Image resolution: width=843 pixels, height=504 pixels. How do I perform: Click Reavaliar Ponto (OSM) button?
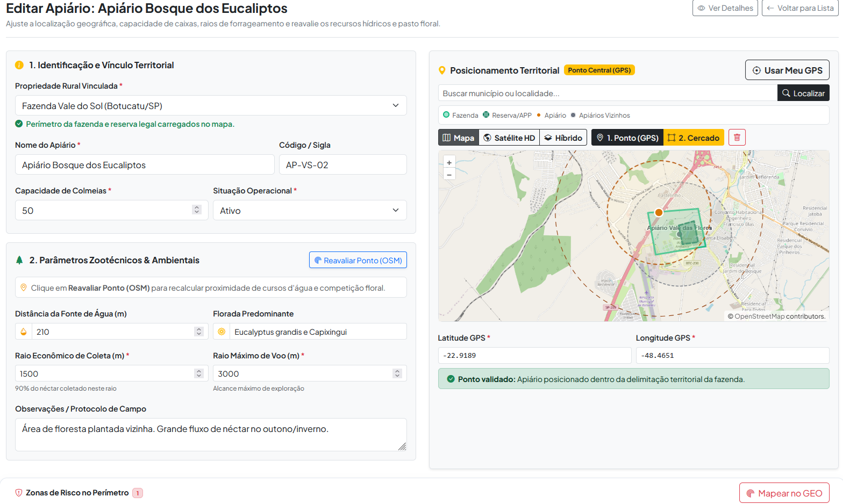coord(358,260)
